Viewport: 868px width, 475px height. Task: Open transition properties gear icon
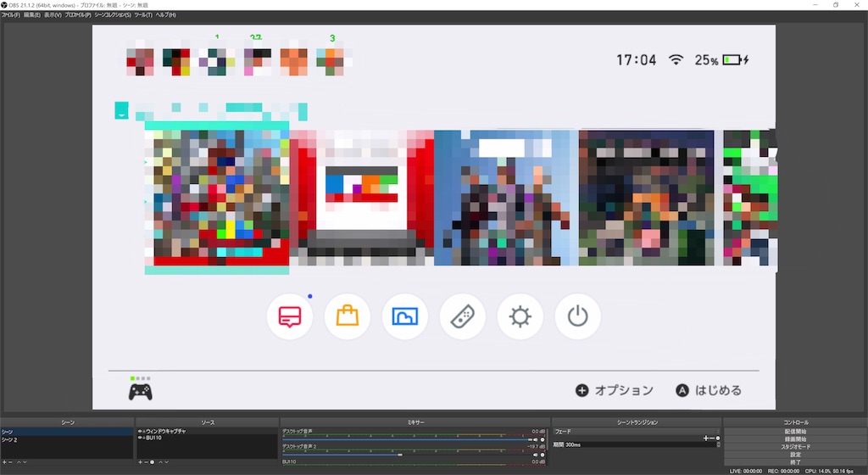click(718, 439)
